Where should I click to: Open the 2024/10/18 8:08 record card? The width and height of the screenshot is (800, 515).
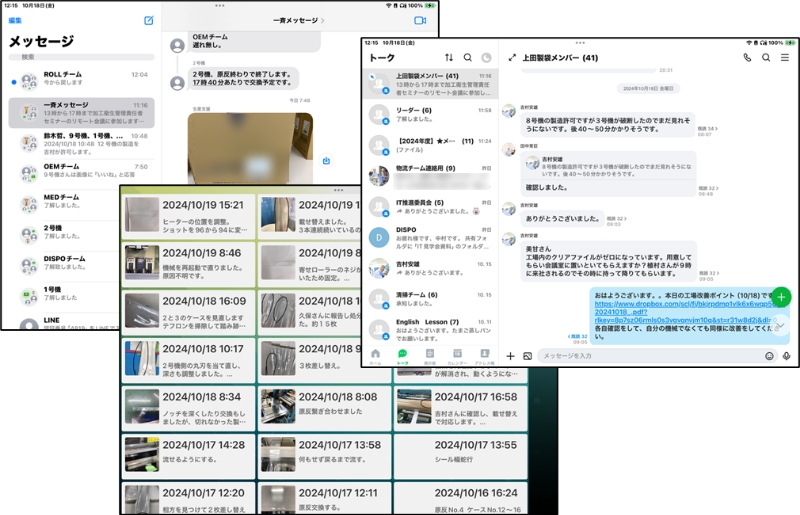324,408
